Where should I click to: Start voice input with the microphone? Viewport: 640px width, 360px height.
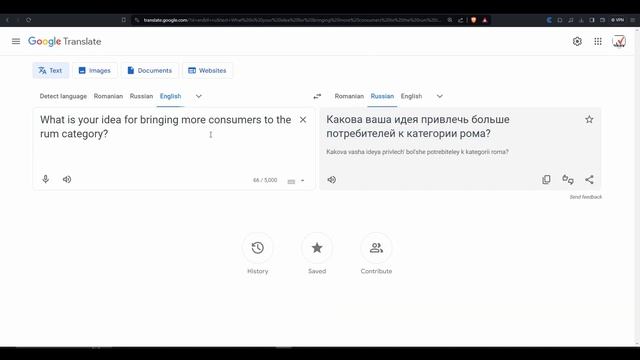[x=46, y=179]
